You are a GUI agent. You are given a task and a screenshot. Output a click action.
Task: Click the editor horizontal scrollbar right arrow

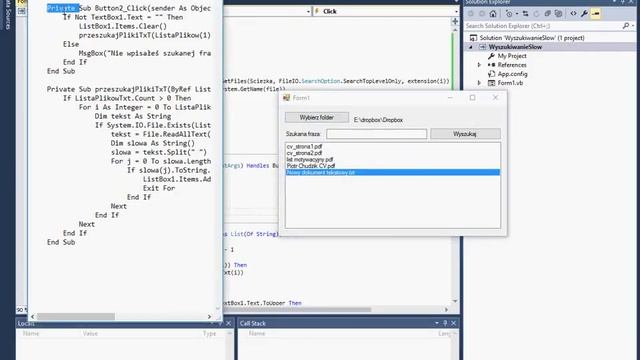point(446,309)
